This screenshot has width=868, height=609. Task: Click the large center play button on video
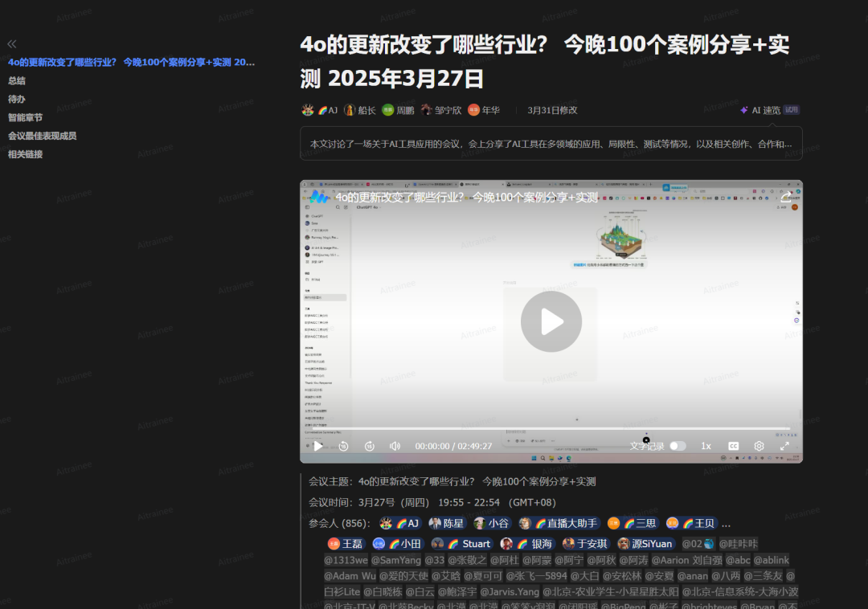551,321
